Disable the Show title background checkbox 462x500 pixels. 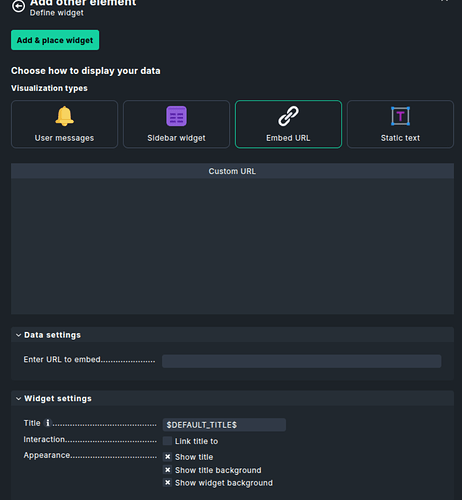click(x=167, y=470)
